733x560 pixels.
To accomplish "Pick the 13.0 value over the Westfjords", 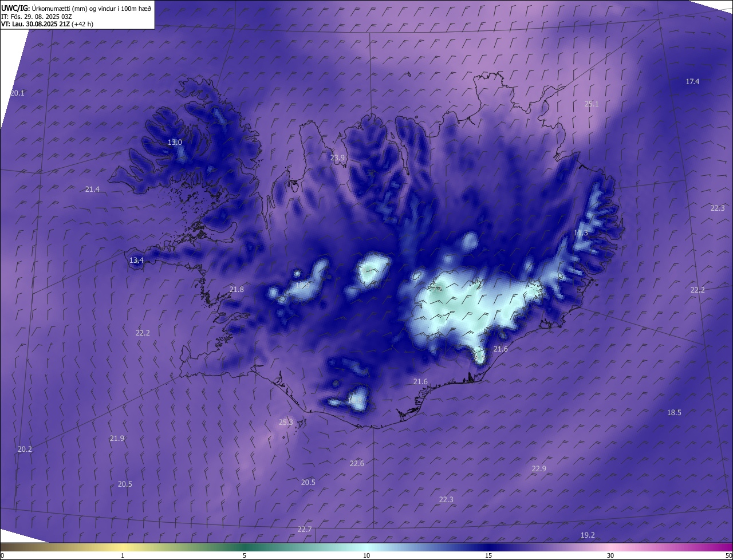I will coord(175,142).
